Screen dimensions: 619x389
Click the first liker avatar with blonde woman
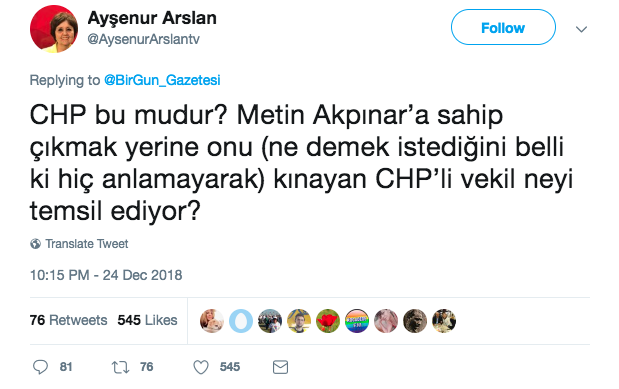(x=212, y=321)
